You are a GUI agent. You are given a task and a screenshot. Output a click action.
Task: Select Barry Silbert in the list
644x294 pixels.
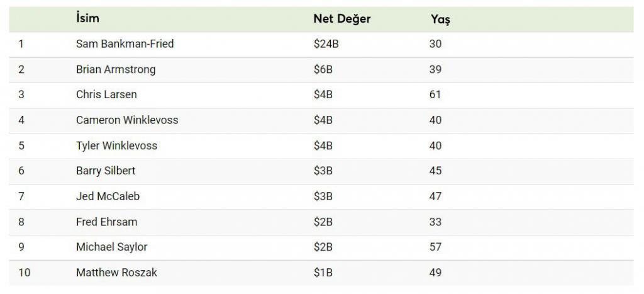tap(106, 171)
